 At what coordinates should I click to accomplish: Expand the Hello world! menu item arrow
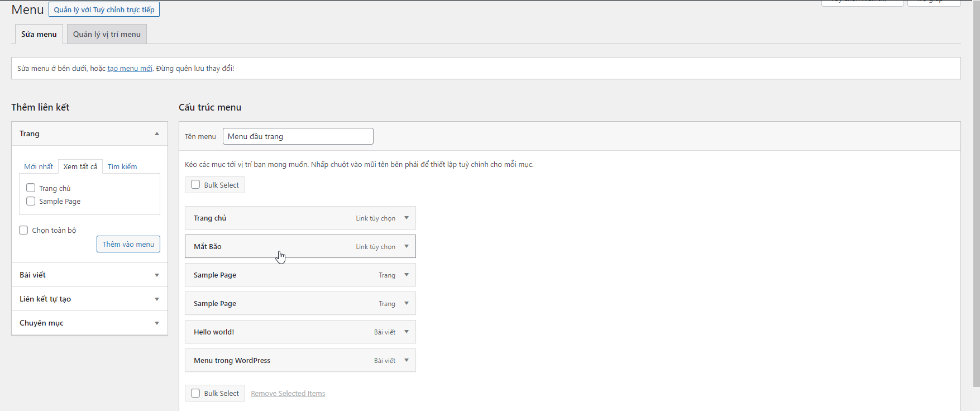tap(407, 332)
